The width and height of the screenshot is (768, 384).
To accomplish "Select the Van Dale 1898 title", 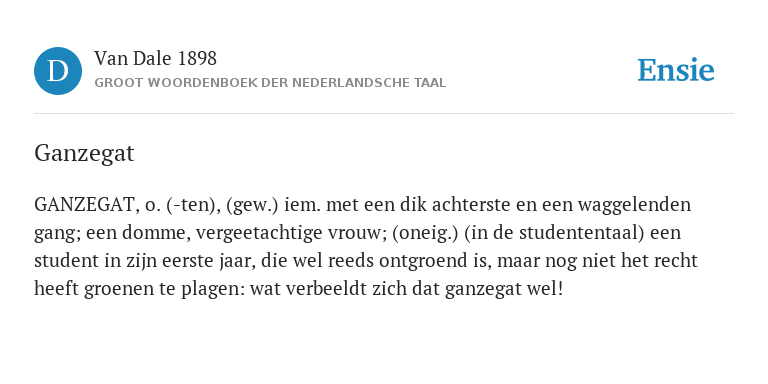I will (155, 59).
